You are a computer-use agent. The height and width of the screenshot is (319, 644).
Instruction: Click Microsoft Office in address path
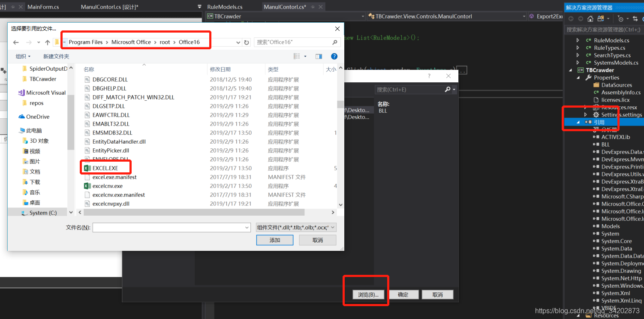pos(131,42)
